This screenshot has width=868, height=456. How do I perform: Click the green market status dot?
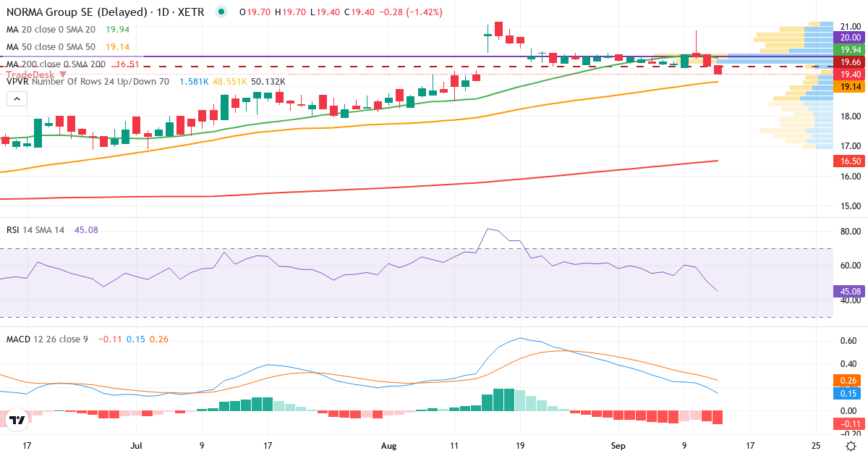pos(221,12)
